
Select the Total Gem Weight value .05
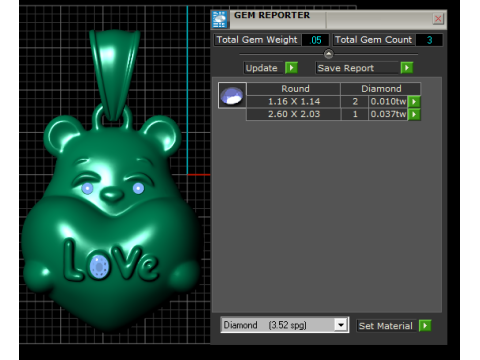(x=315, y=40)
